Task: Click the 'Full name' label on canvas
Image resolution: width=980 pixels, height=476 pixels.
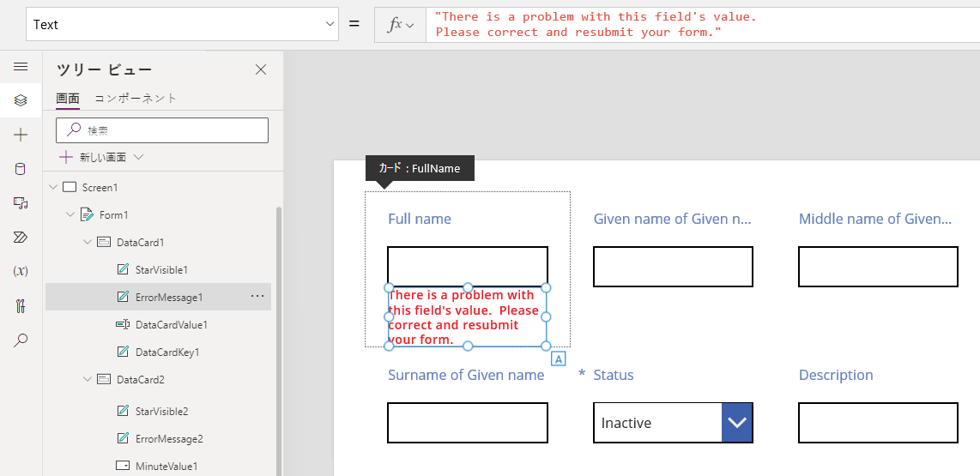Action: (420, 219)
